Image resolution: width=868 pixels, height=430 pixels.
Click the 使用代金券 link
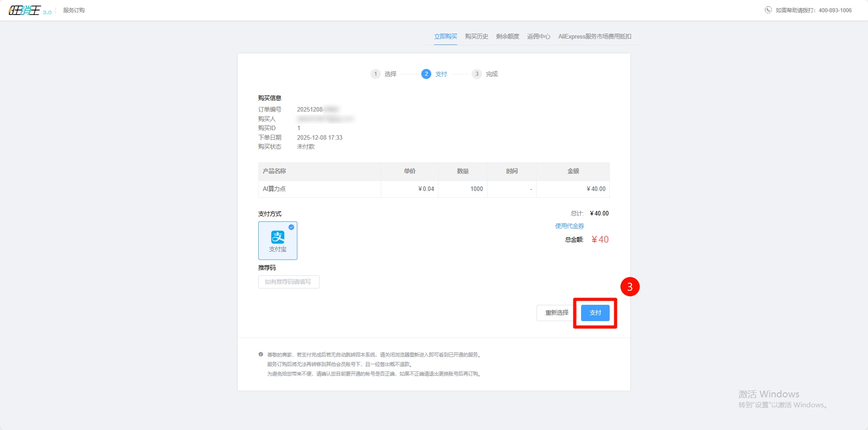pos(569,226)
